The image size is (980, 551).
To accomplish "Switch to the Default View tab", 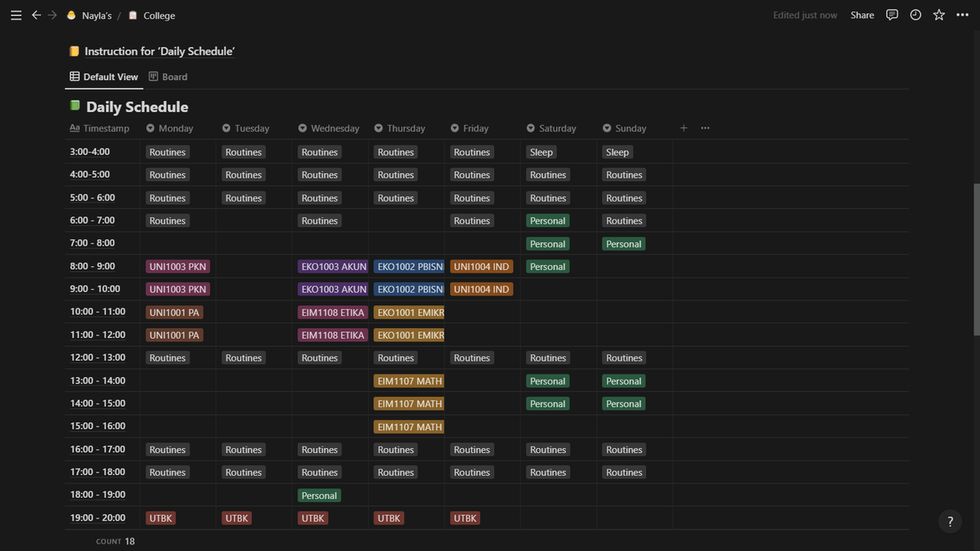I will tap(104, 77).
